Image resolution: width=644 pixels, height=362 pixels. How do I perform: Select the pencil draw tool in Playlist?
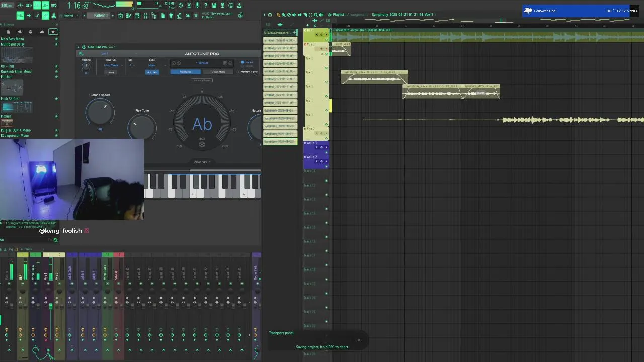(278, 15)
